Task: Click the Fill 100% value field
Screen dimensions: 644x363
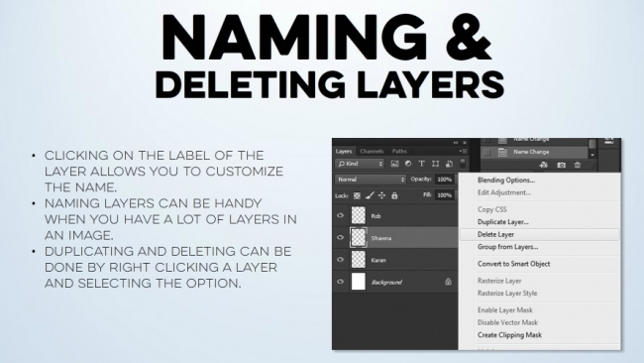Action: (445, 194)
